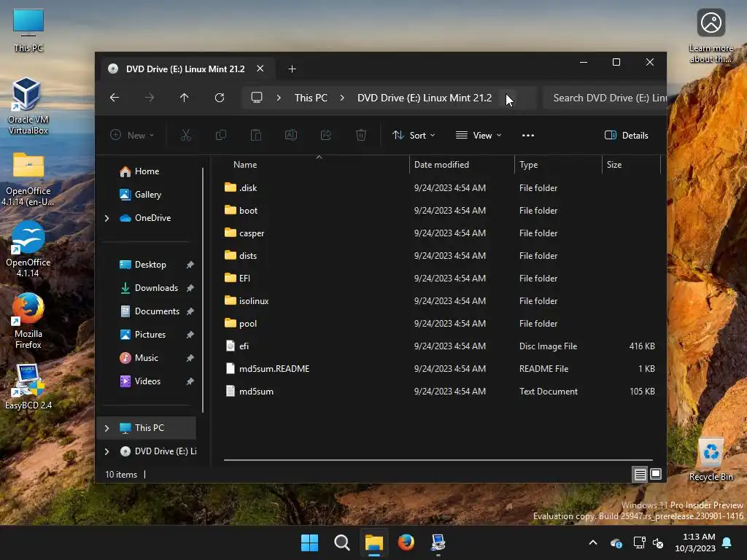Select the pool folder
The width and height of the screenshot is (747, 560).
[441, 324]
